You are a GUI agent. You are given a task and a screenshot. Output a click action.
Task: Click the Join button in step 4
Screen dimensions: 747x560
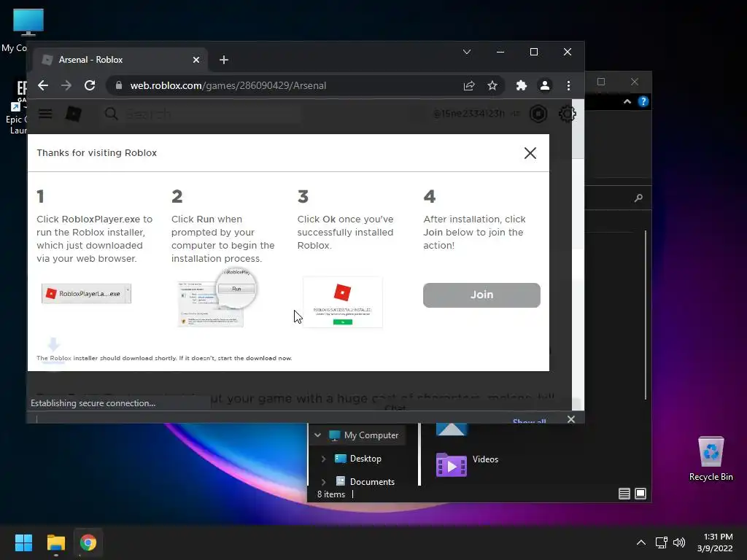pyautogui.click(x=481, y=295)
